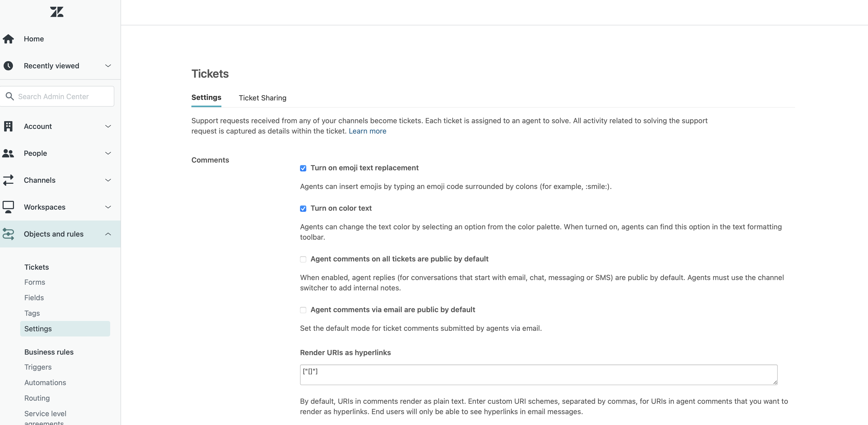Disable the Turn on color text checkbox

tap(303, 209)
